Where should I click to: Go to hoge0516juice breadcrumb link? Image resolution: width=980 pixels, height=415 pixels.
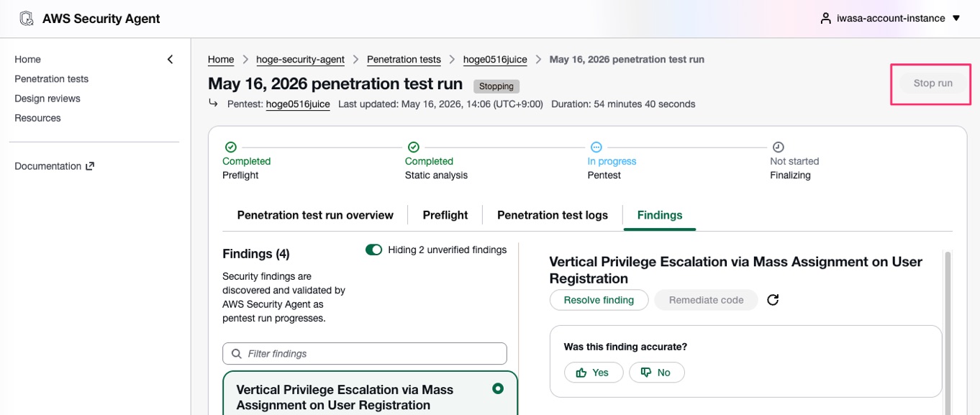495,60
